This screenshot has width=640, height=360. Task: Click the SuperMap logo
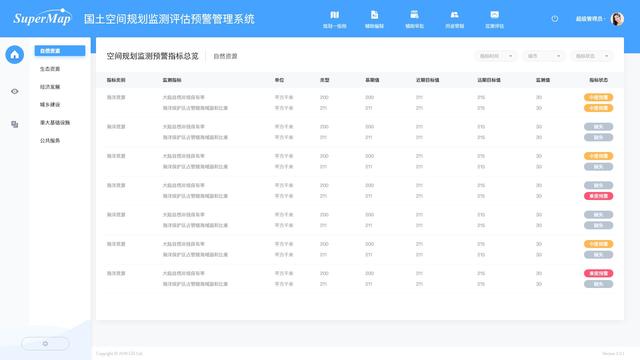point(42,18)
